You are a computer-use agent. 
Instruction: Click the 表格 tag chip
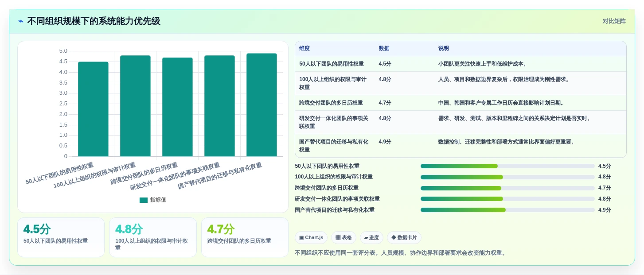click(344, 238)
